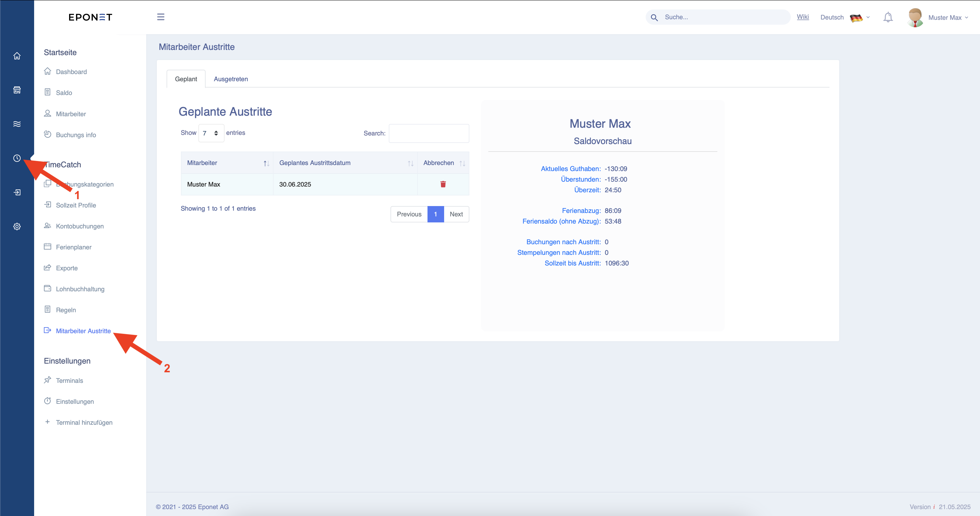The height and width of the screenshot is (516, 980).
Task: Focus the table Search input field
Action: 429,133
